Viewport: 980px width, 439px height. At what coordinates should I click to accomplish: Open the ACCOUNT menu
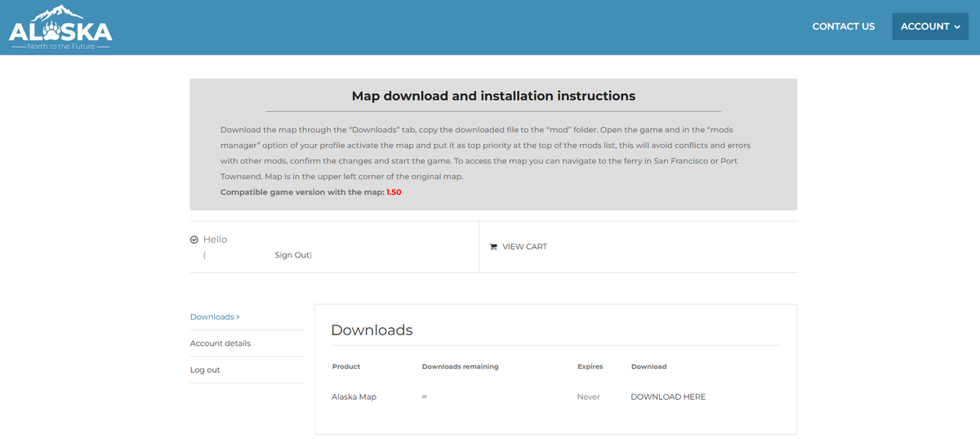[930, 26]
